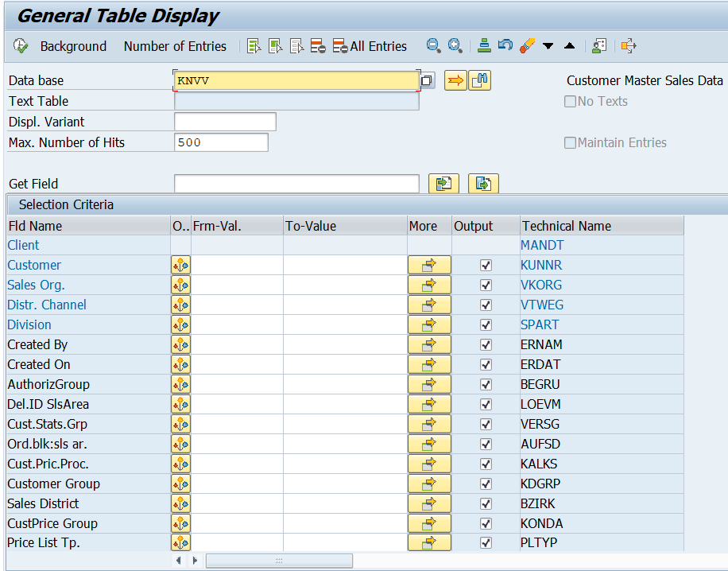The width and height of the screenshot is (728, 571).
Task: Uncheck Output checkbox for Created On row
Action: pos(486,365)
